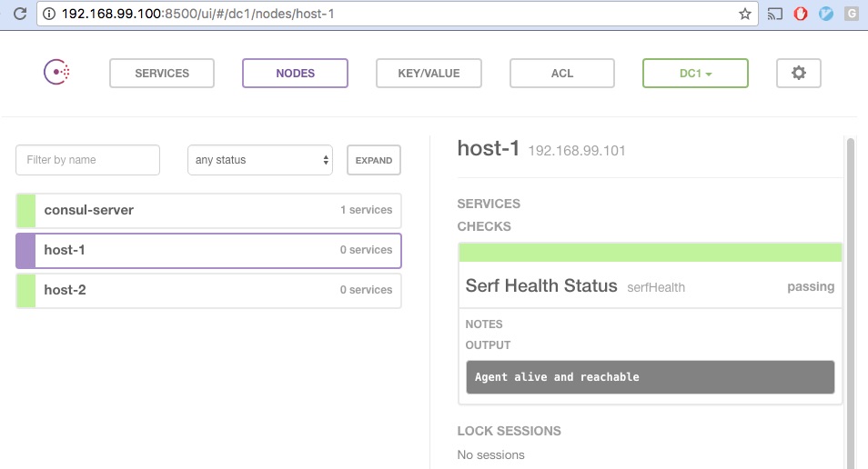Click the gray G extension icon

click(852, 14)
